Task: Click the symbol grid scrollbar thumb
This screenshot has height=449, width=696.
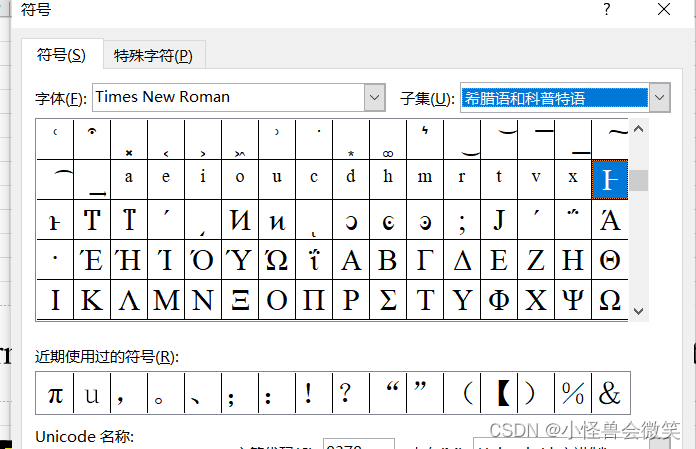Action: [x=638, y=181]
